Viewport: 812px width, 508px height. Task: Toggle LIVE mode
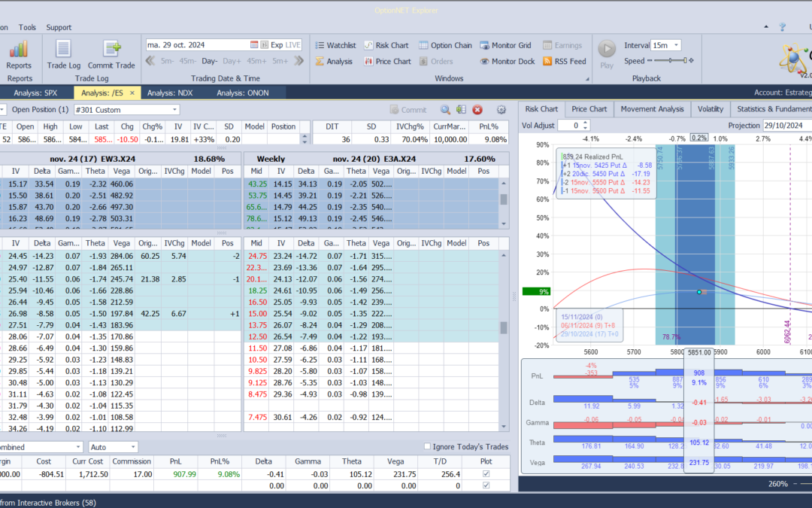[x=292, y=44]
